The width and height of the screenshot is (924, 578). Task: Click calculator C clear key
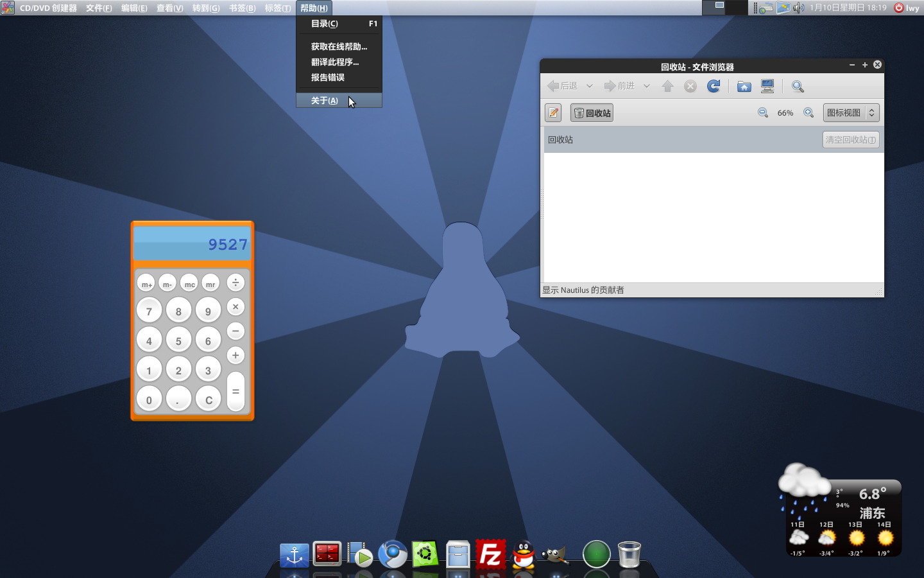point(208,399)
